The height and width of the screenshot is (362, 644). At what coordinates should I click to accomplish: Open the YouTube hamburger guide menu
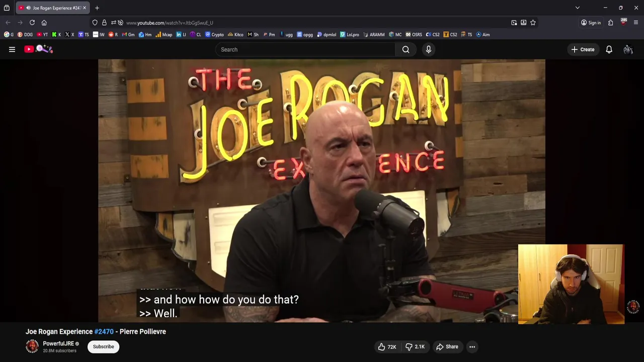[x=12, y=49]
